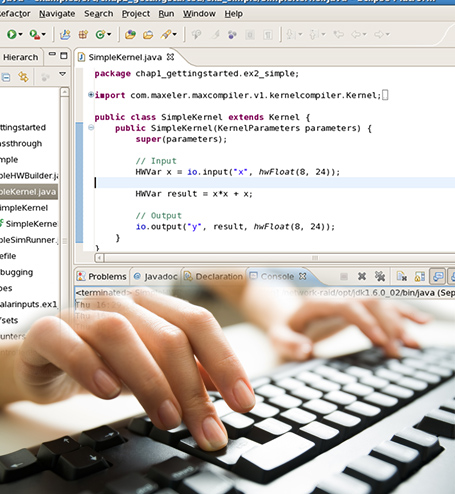Open the left panel view menu triangle
This screenshot has width=455, height=494.
point(62,74)
